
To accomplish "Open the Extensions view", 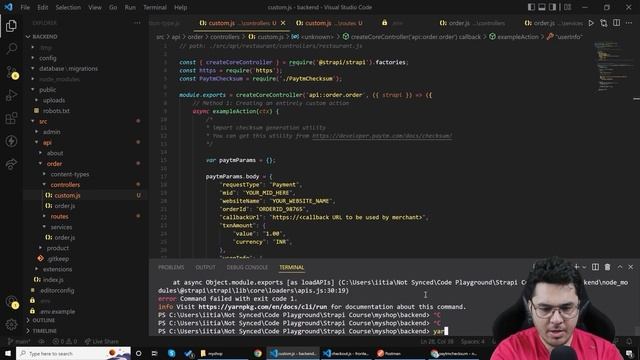I will click(x=11, y=118).
